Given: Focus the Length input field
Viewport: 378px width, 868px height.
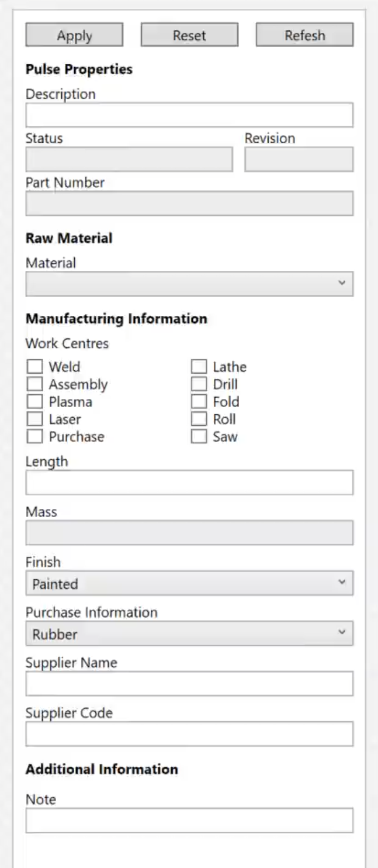Looking at the screenshot, I should click(189, 483).
